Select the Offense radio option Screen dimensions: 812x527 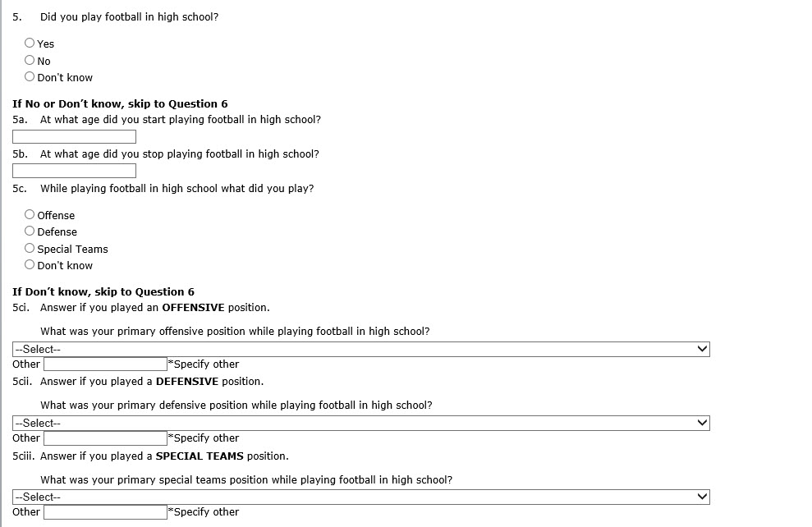[x=30, y=215]
